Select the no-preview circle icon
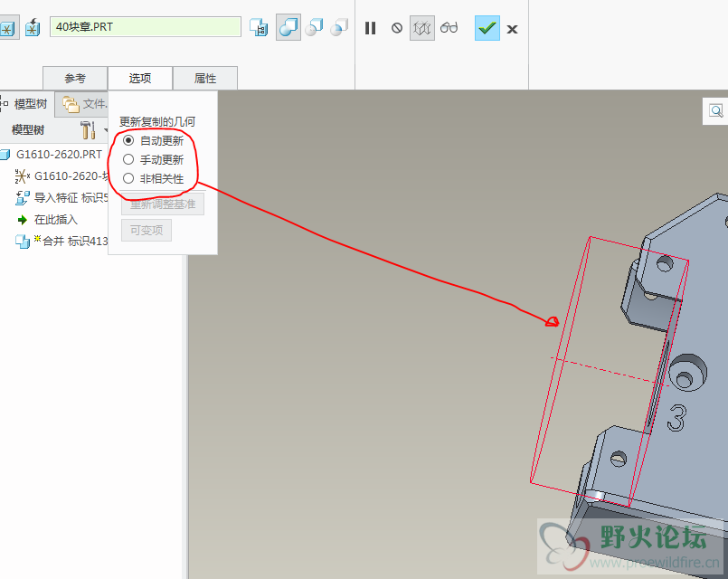 click(x=396, y=28)
